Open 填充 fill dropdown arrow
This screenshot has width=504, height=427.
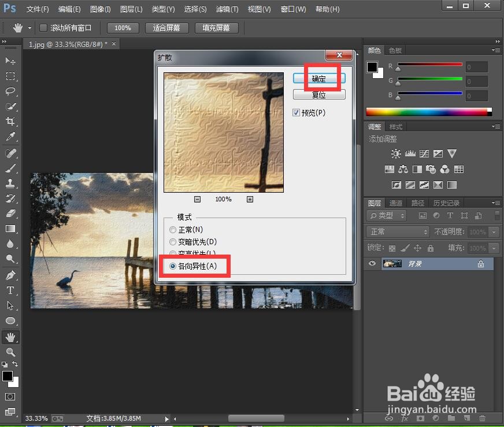pyautogui.click(x=494, y=248)
